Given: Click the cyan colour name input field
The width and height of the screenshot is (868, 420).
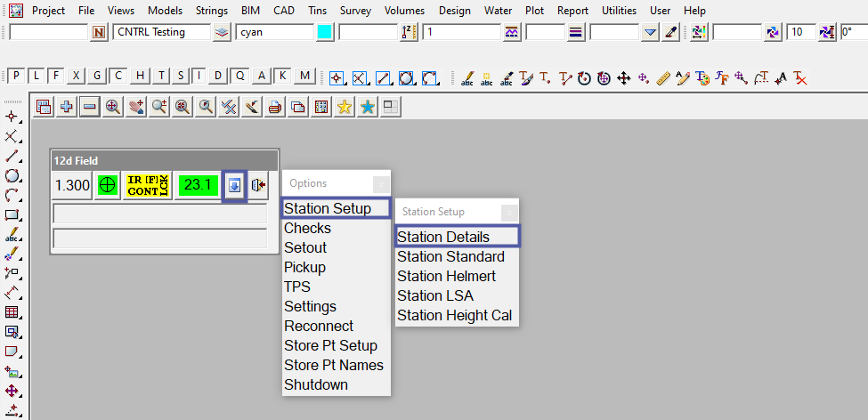Looking at the screenshot, I should coord(275,32).
